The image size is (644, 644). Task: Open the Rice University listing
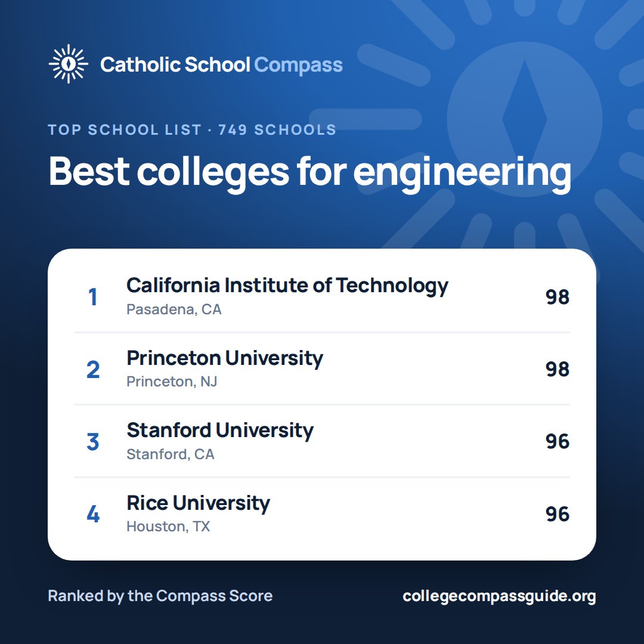(322, 514)
